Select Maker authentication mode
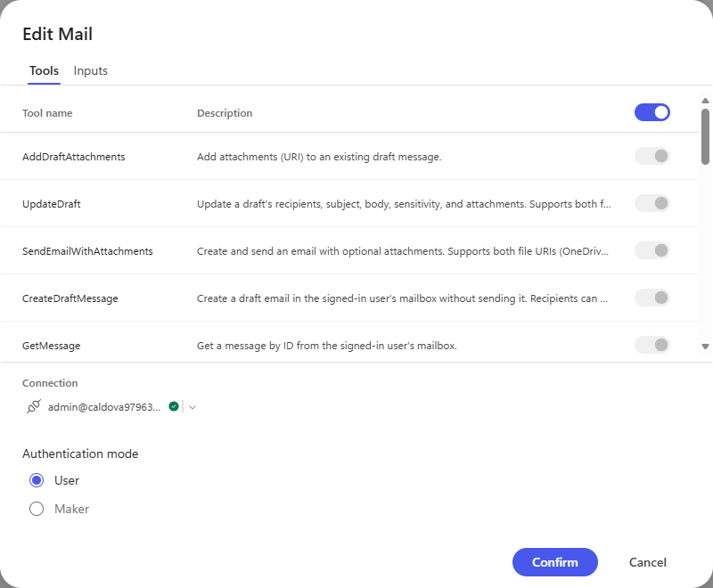This screenshot has height=588, width=713. coord(37,509)
